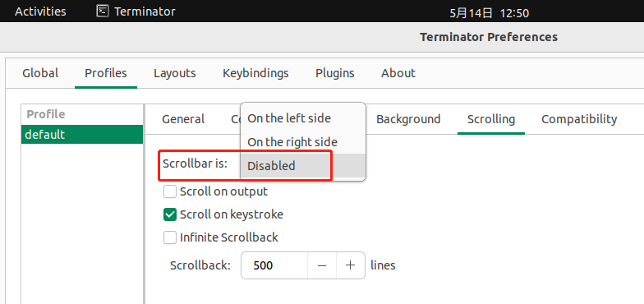644x304 pixels.
Task: Click the Terminator terminal icon in top bar
Action: [x=102, y=12]
